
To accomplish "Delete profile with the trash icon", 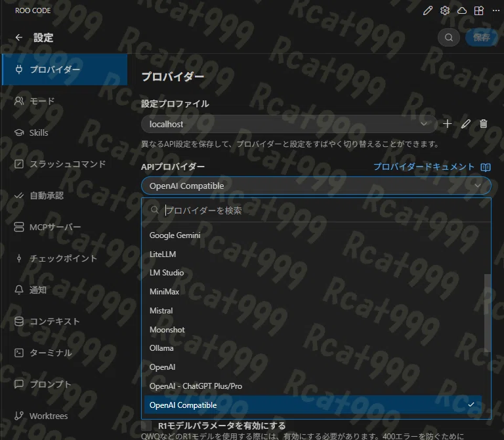I will 483,124.
